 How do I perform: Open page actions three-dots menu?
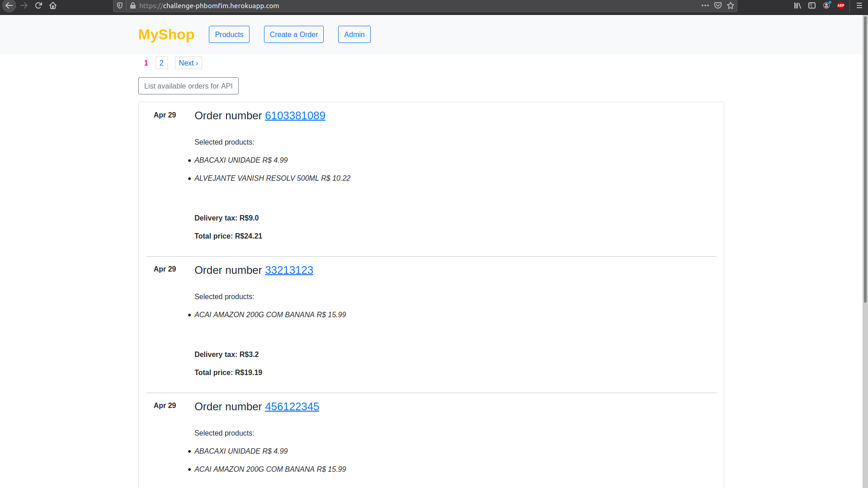[x=705, y=6]
